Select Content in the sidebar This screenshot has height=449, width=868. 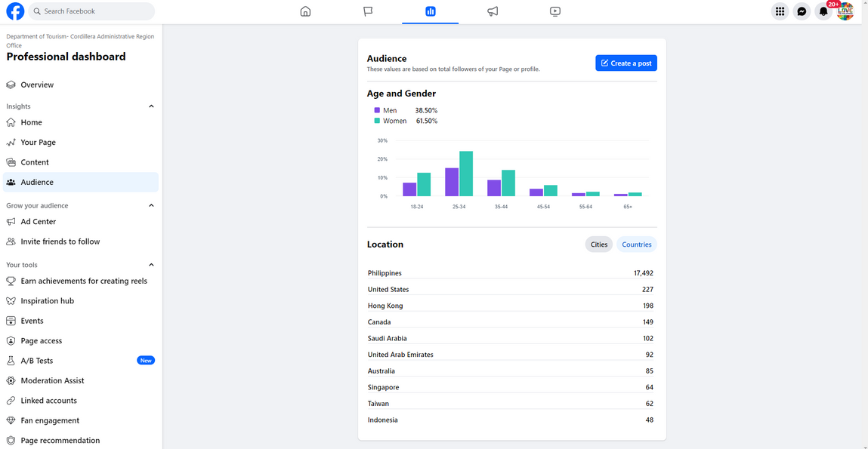tap(35, 162)
